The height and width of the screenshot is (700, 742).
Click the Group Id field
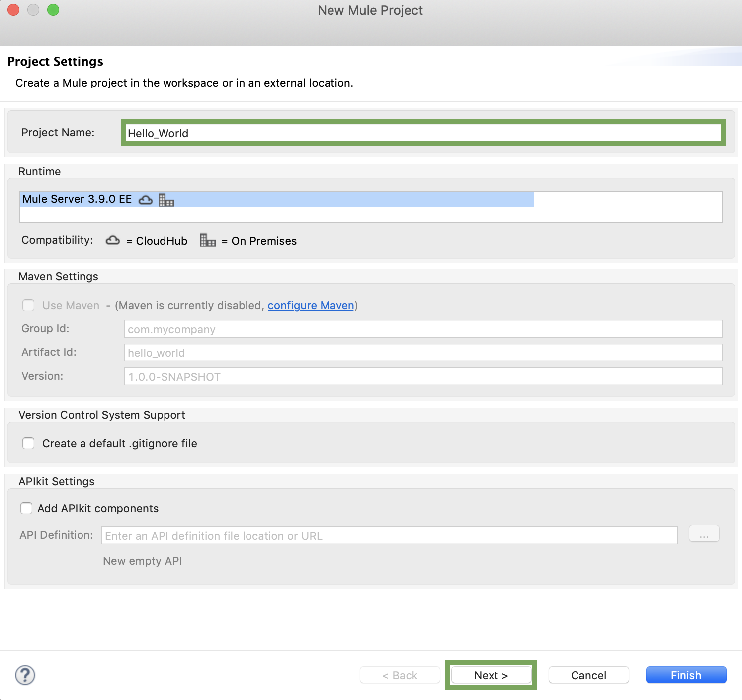423,329
